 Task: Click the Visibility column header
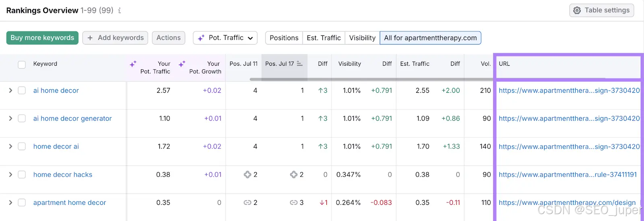[x=349, y=64]
